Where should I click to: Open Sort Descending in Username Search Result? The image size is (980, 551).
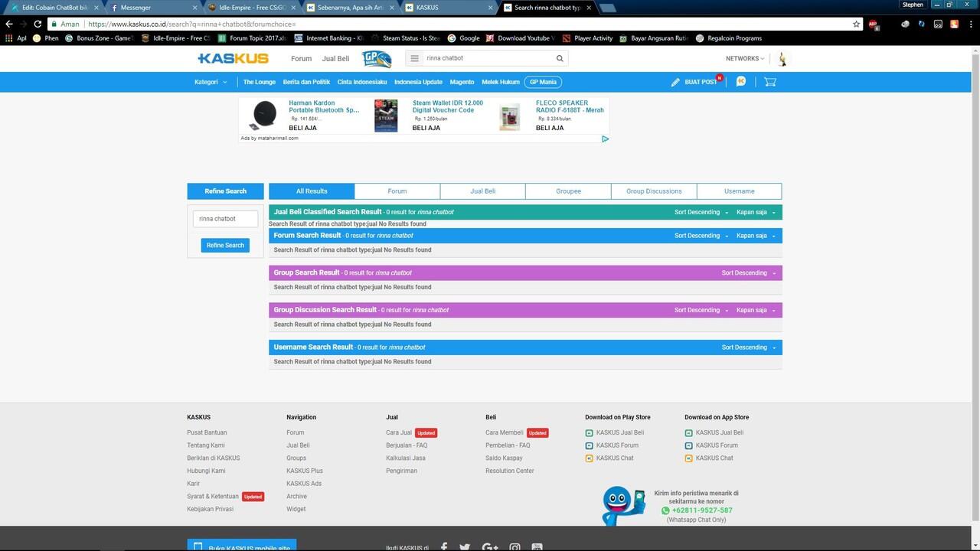coord(749,347)
